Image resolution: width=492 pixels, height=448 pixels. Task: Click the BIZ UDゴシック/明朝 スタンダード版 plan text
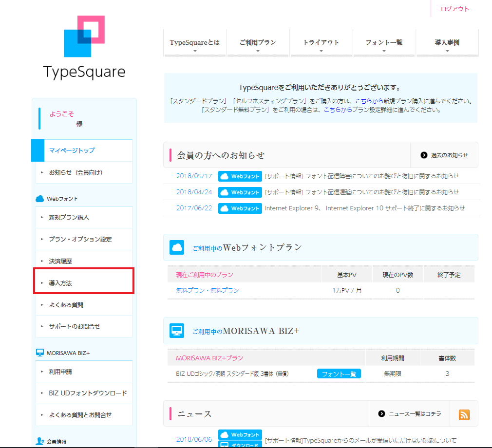coord(232,373)
